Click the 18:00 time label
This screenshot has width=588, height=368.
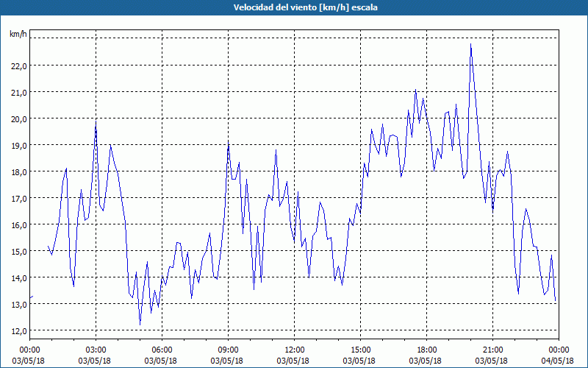(427, 350)
